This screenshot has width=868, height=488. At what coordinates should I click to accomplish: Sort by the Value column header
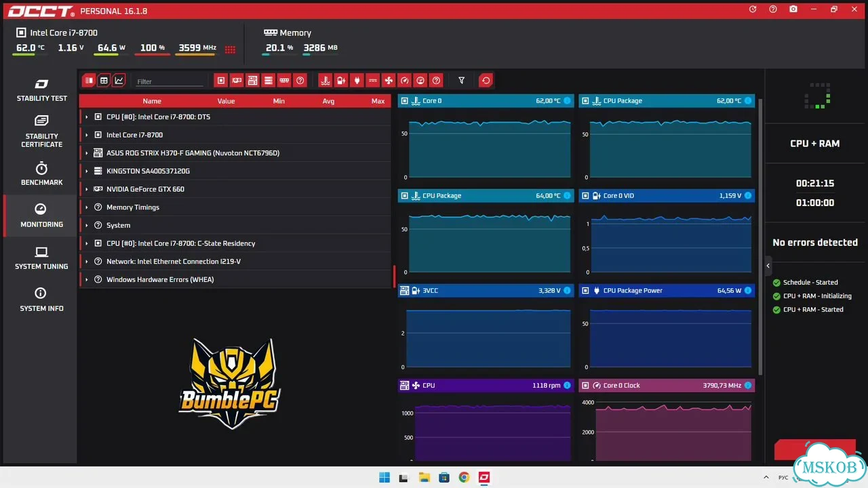[x=226, y=101]
